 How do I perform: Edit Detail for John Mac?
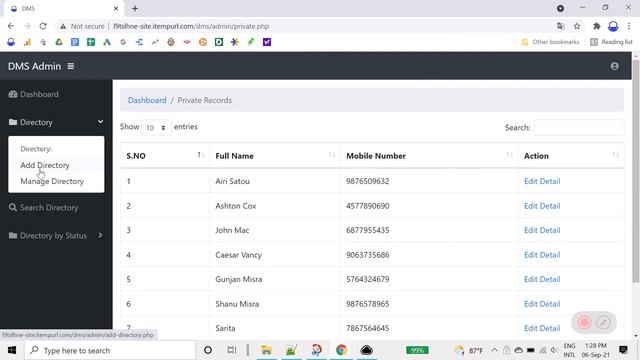[542, 230]
